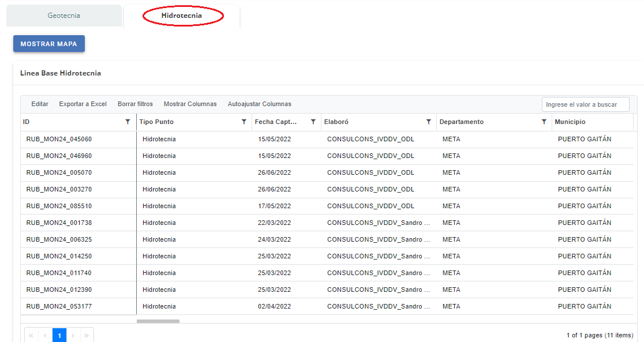Select row RUB_MON24_045060
This screenshot has width=644, height=342.
pyautogui.click(x=59, y=140)
